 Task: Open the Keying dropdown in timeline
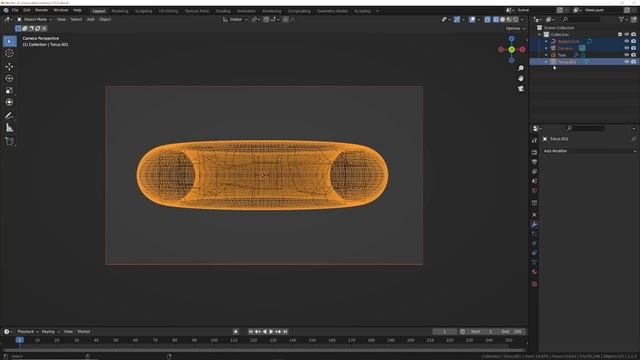(51, 332)
